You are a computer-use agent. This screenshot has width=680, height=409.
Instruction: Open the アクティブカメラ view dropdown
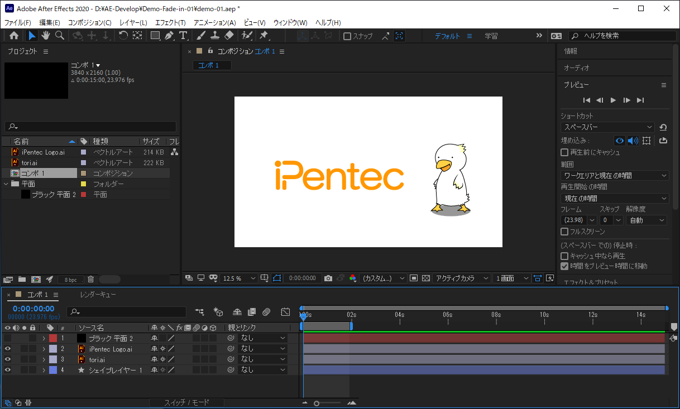coord(462,278)
